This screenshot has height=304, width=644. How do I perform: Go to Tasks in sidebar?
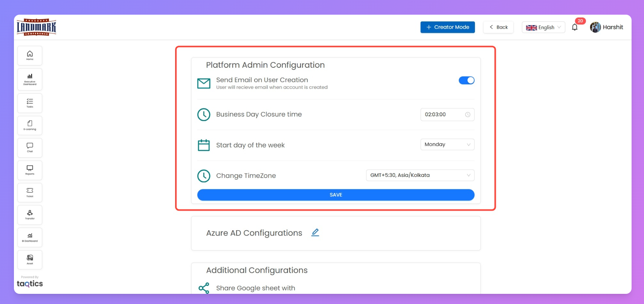point(30,103)
